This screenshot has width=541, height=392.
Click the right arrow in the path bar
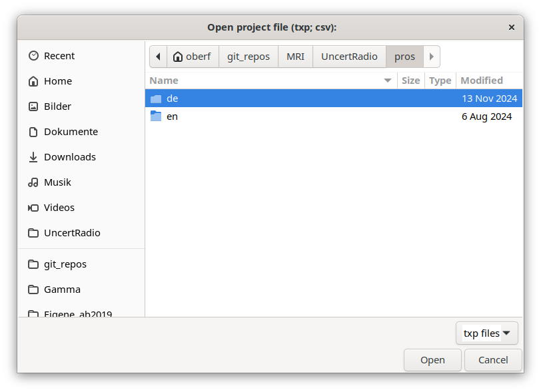pos(431,57)
